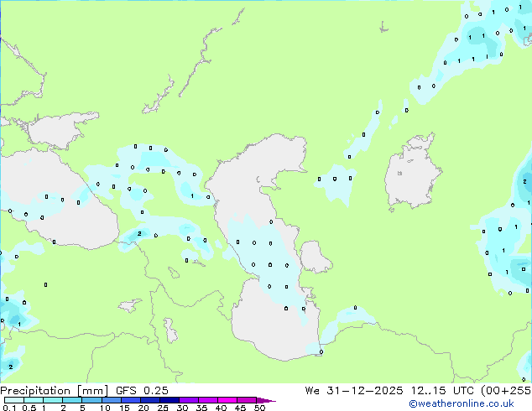The image size is (532, 411).
Task: Select the purple legend swatch starting at 30 mm
Action: click(189, 400)
